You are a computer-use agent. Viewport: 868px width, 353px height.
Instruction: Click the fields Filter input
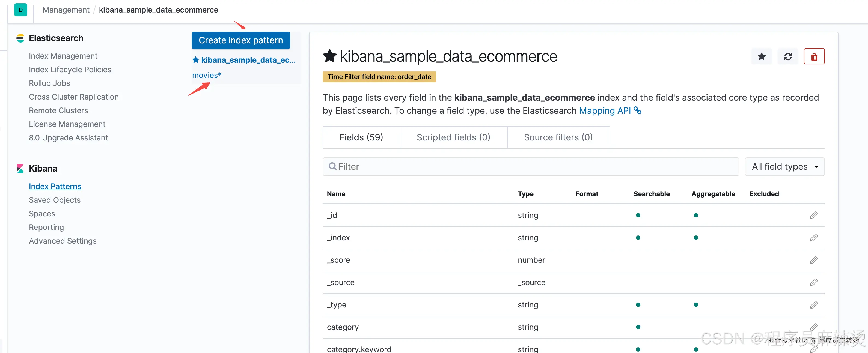coord(531,167)
